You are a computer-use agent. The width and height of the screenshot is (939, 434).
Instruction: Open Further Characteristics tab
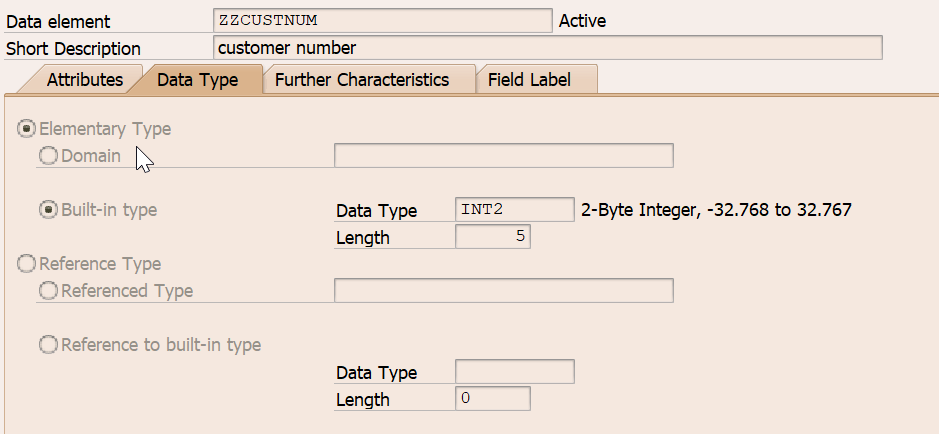[x=362, y=80]
